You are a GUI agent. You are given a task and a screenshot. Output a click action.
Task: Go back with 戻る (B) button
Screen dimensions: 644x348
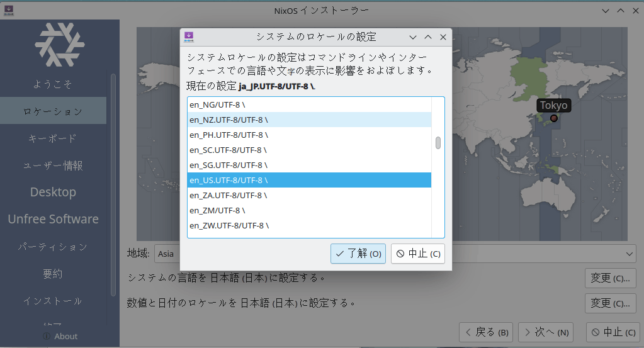tap(487, 332)
